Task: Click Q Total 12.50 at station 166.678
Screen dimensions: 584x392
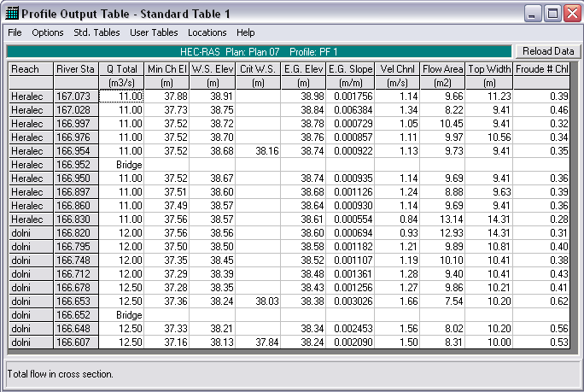Action: (x=121, y=288)
